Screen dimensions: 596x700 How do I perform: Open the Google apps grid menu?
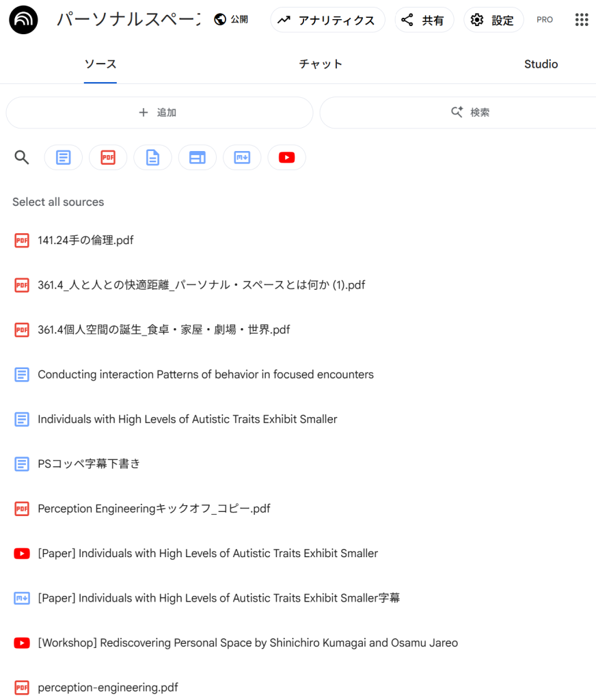tap(581, 20)
